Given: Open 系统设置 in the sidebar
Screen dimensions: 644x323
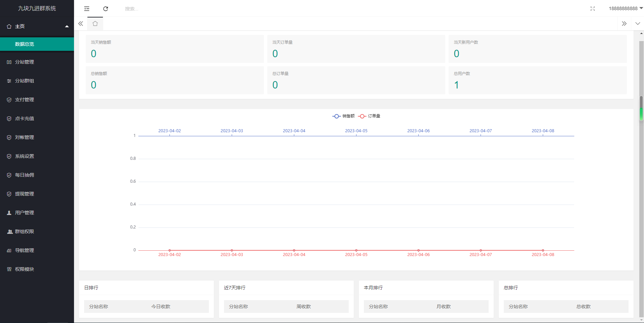Looking at the screenshot, I should click(25, 156).
